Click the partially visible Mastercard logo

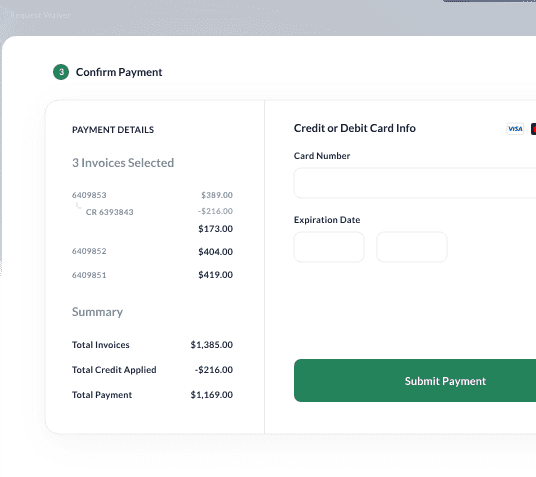[533, 129]
